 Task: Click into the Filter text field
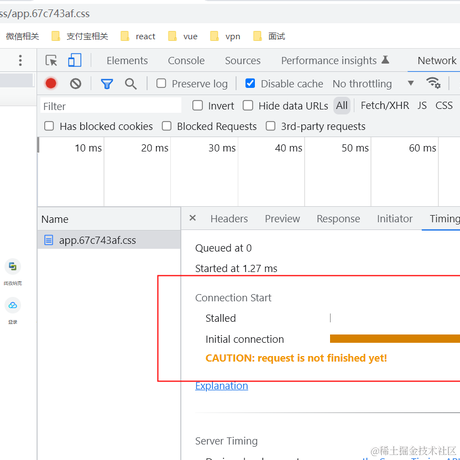[x=111, y=106]
